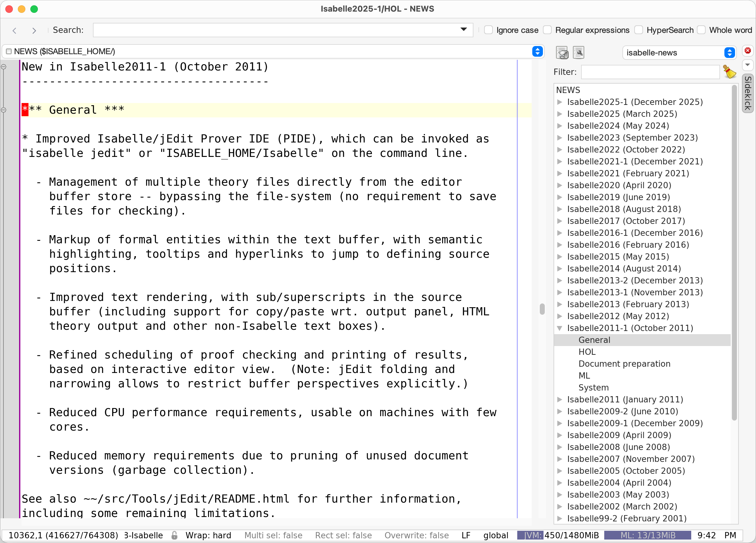Open Sidekick parser properties wrench icon

coord(578,52)
